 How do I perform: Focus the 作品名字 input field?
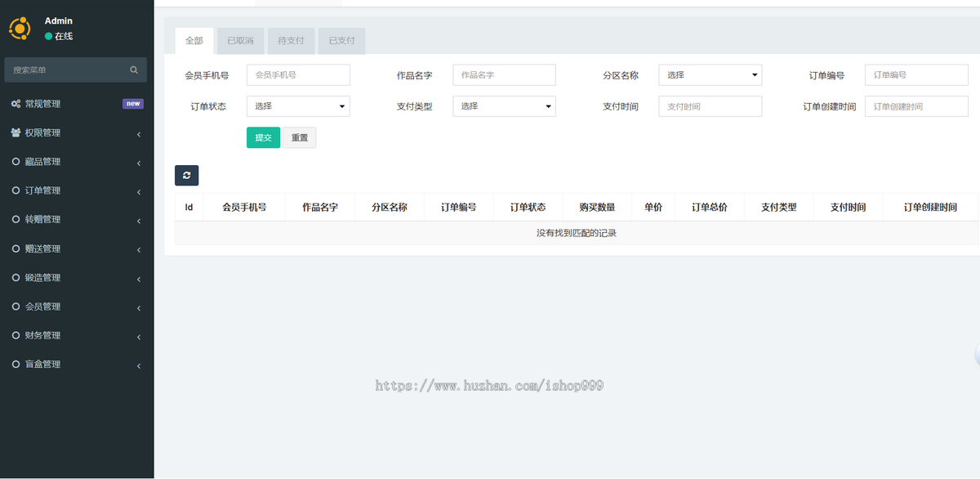tap(504, 75)
